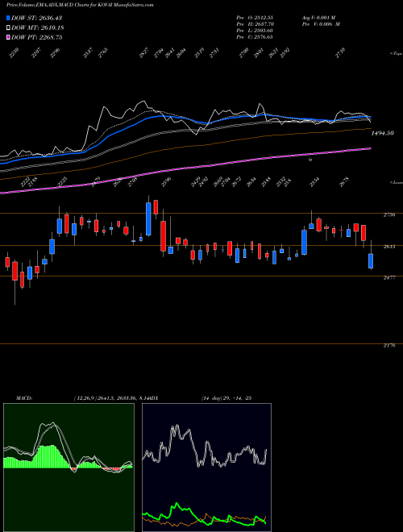Click the magenta DOW PT legend swatch
Viewport: 403px width, 532px height.
8,37
